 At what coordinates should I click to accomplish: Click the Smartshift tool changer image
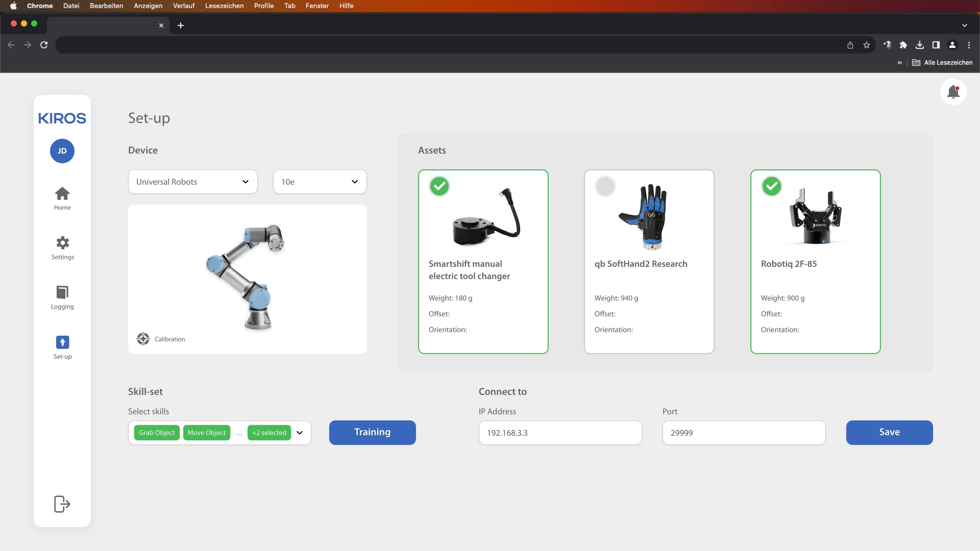(486, 217)
